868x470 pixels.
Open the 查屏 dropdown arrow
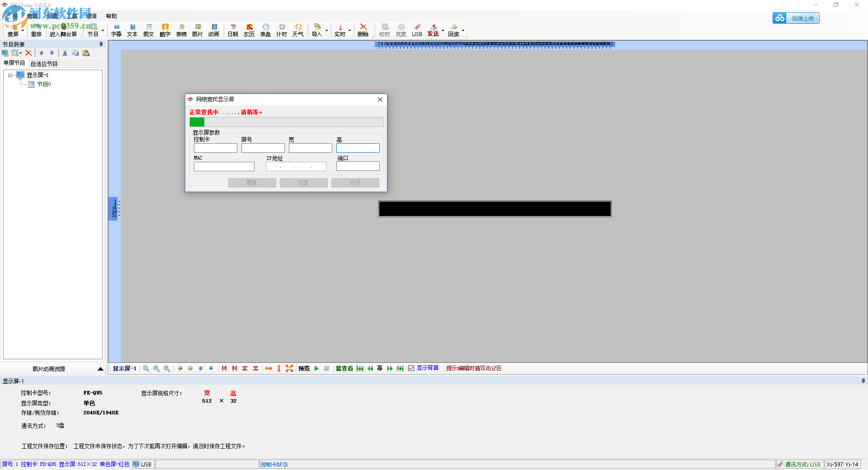pyautogui.click(x=23, y=31)
